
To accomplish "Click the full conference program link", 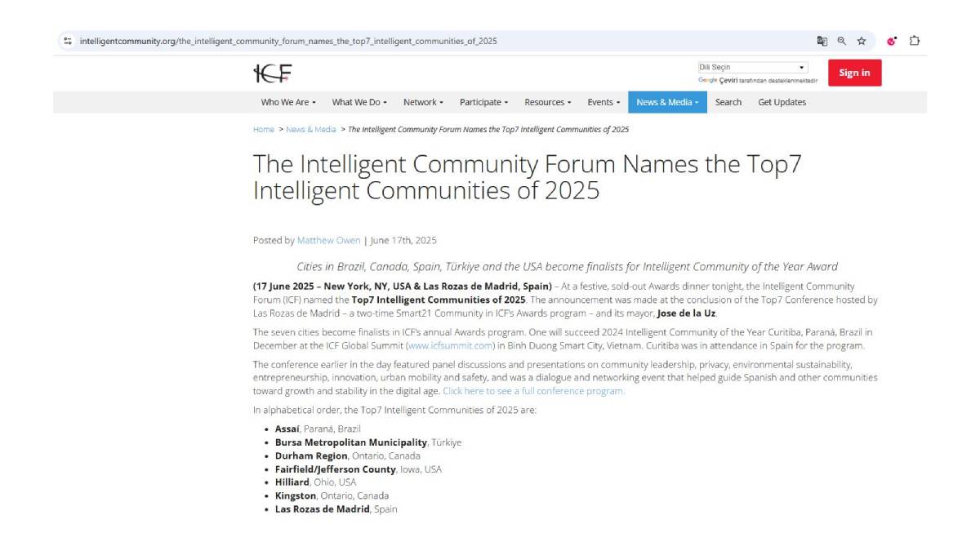I will (533, 391).
